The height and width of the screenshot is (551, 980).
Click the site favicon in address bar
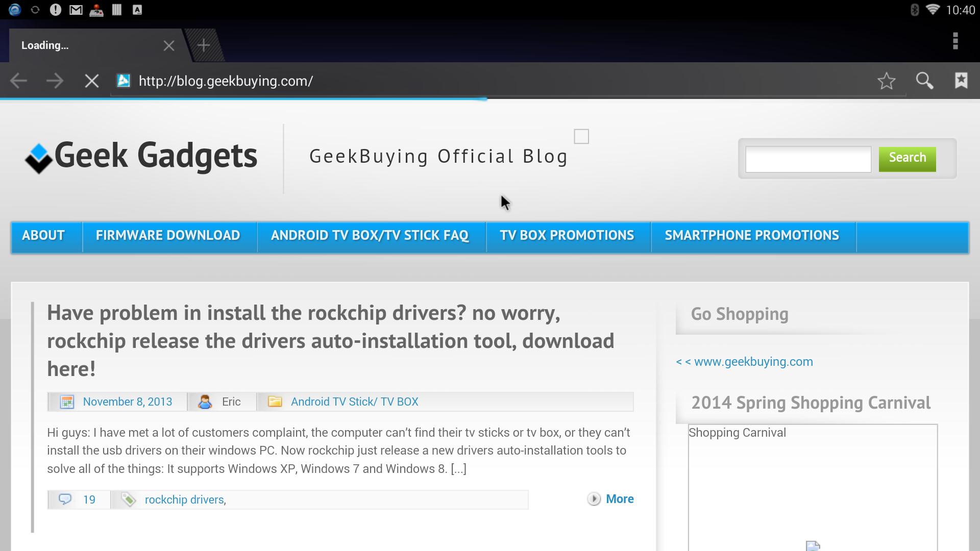pyautogui.click(x=124, y=81)
